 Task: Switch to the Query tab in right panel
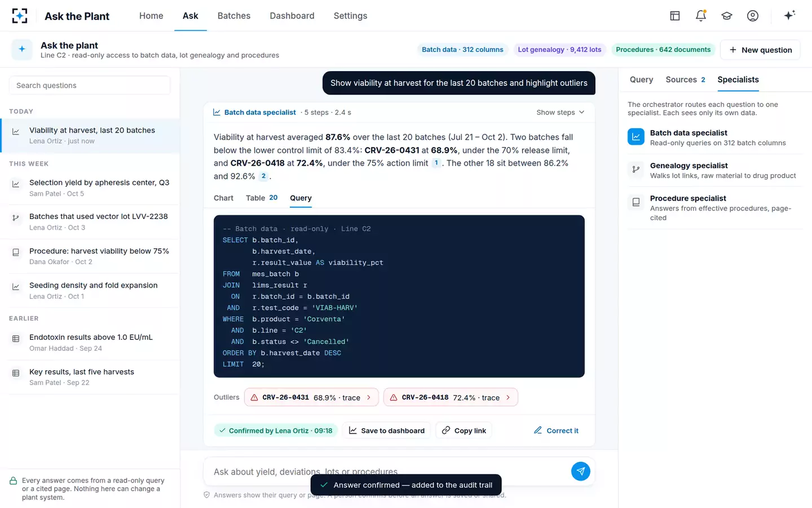[641, 80]
